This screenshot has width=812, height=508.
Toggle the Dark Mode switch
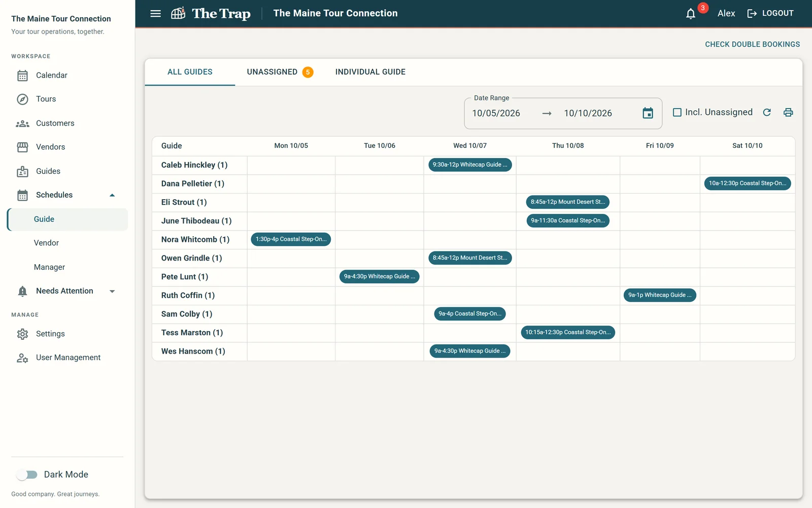(x=27, y=474)
